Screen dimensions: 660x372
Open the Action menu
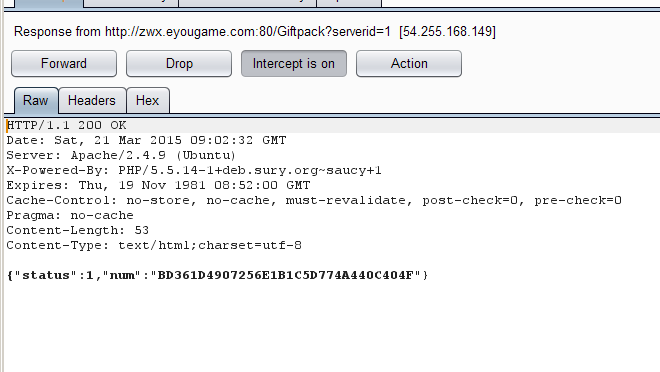click(x=409, y=64)
